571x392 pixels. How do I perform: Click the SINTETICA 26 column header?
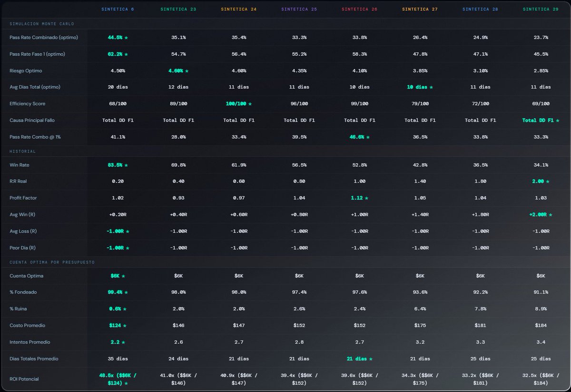[x=359, y=9]
